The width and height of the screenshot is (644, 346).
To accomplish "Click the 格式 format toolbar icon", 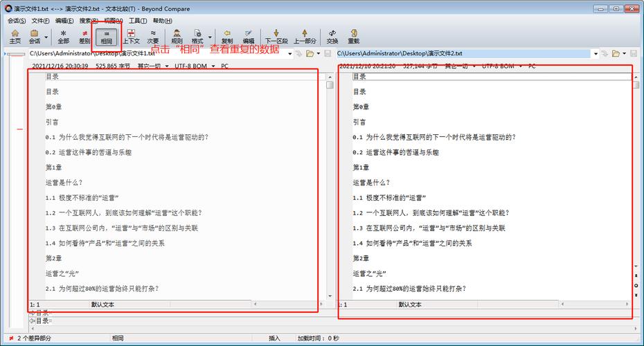I will (x=197, y=37).
